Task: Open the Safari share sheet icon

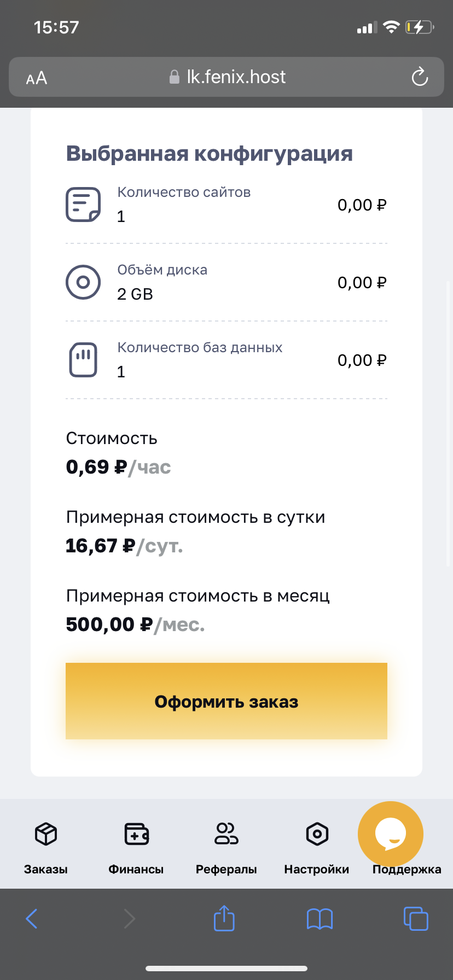Action: click(x=224, y=918)
